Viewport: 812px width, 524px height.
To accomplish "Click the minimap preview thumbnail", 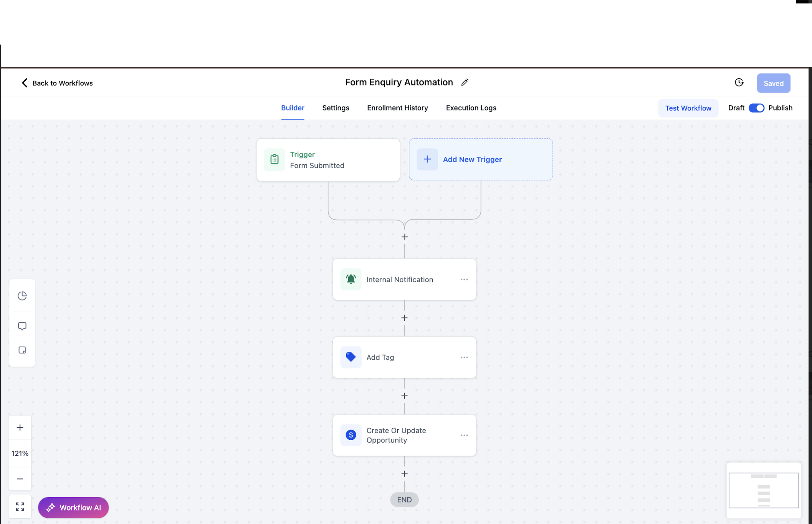I will [x=763, y=490].
